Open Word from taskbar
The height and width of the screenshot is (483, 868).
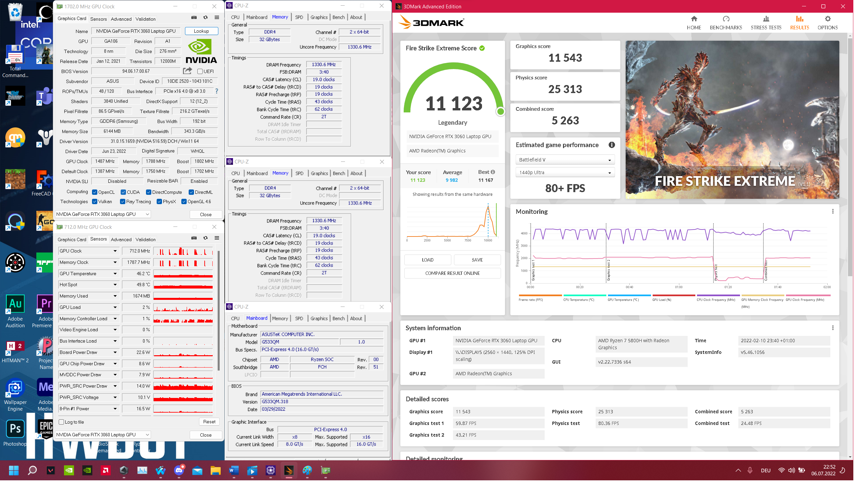pyautogui.click(x=234, y=470)
